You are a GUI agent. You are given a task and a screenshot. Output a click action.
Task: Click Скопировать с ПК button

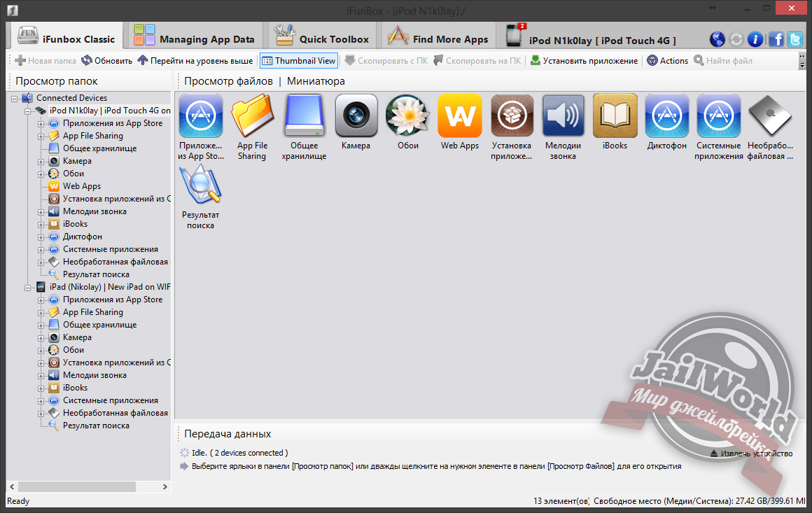pos(386,61)
